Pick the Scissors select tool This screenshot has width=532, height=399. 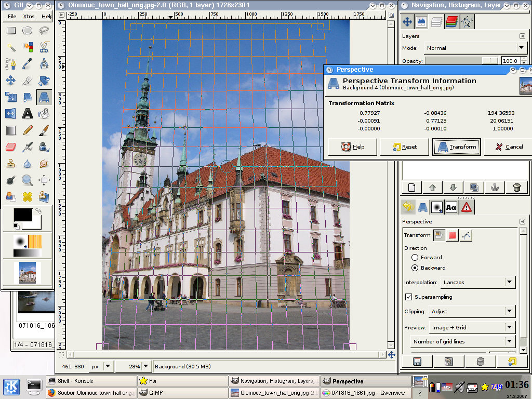tap(44, 47)
